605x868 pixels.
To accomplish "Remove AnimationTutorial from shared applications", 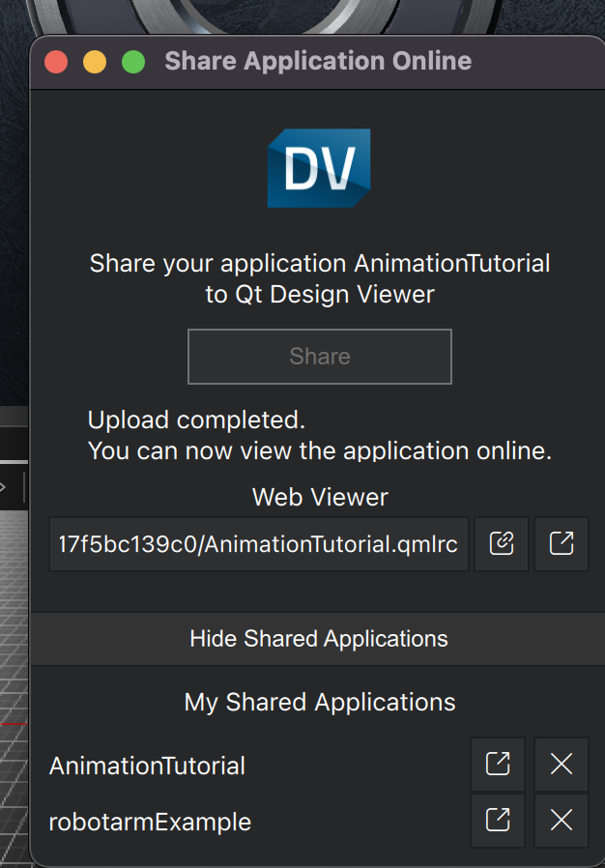I will click(562, 765).
